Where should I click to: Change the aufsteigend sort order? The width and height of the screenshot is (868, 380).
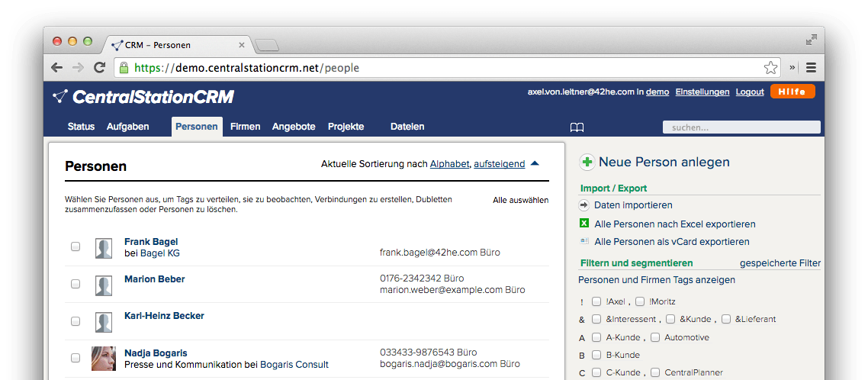(x=499, y=164)
